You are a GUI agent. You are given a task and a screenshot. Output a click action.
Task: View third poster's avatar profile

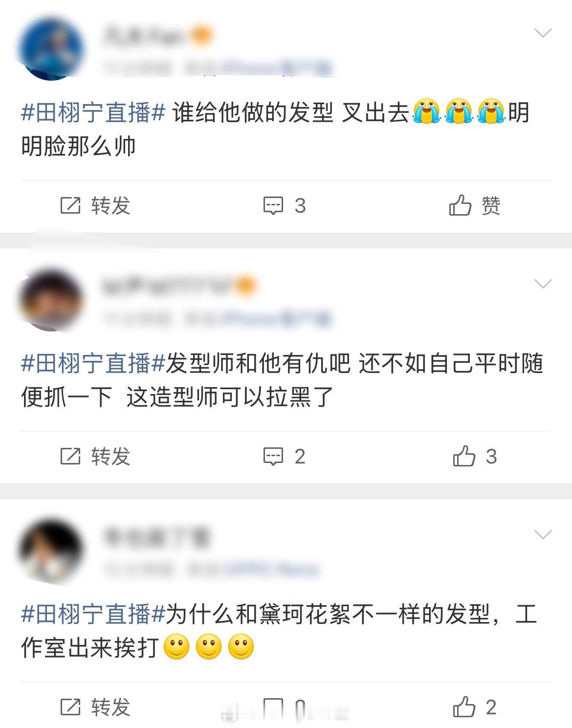pyautogui.click(x=51, y=551)
